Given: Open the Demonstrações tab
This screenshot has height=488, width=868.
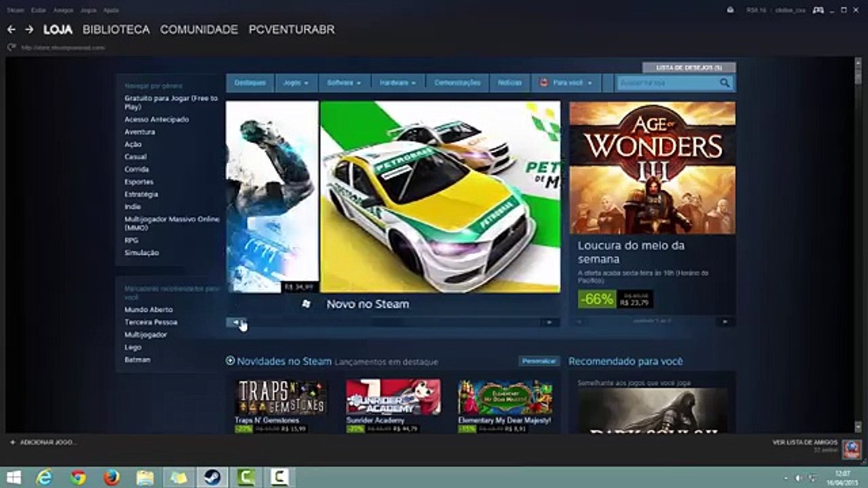Looking at the screenshot, I should tap(457, 83).
